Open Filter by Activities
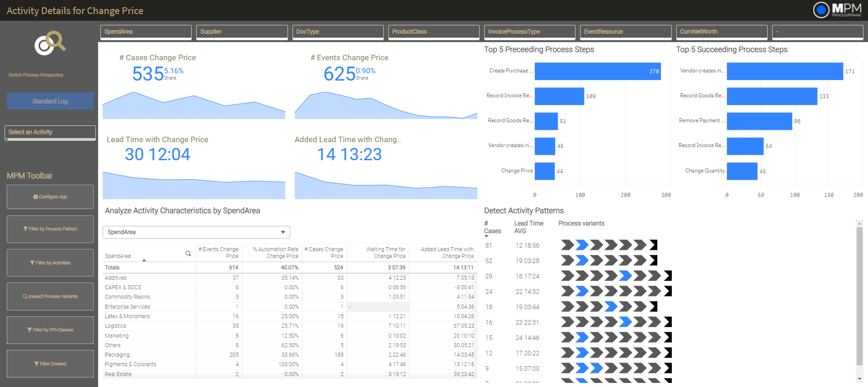The image size is (868, 387). coord(50,263)
